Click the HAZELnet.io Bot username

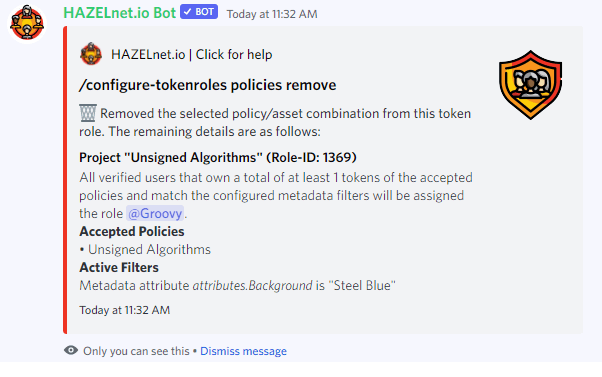pos(119,13)
